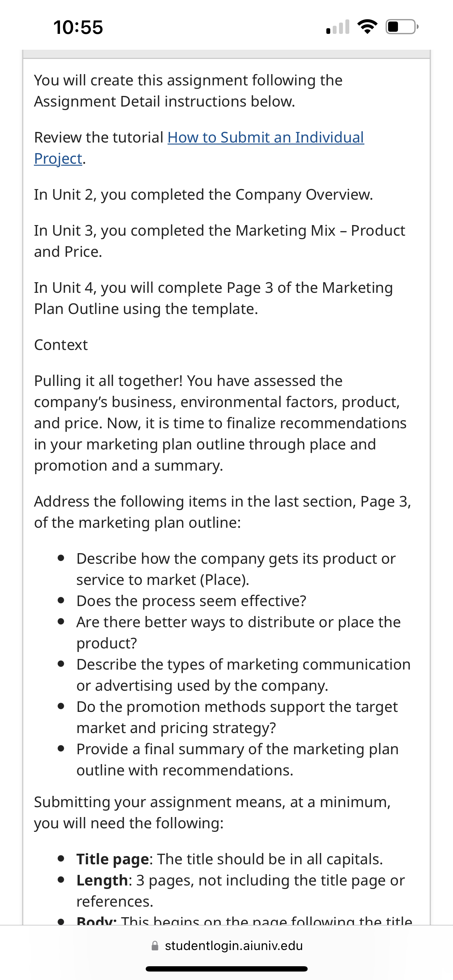
Task: Tap the 'In Unit 2' Company Overview sentence
Action: click(x=204, y=195)
